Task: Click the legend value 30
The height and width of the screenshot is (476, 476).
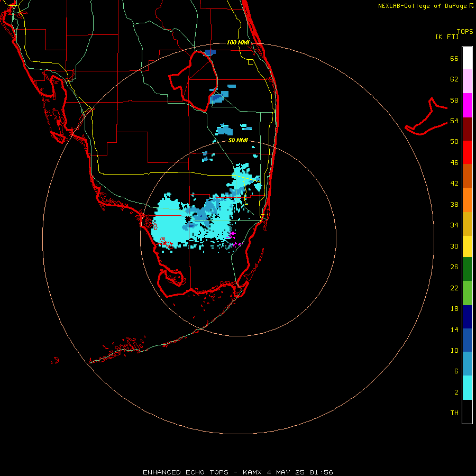Action: tap(454, 246)
